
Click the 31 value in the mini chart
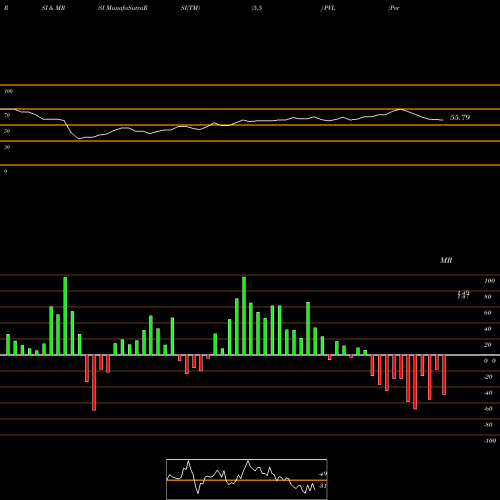pos(323,486)
